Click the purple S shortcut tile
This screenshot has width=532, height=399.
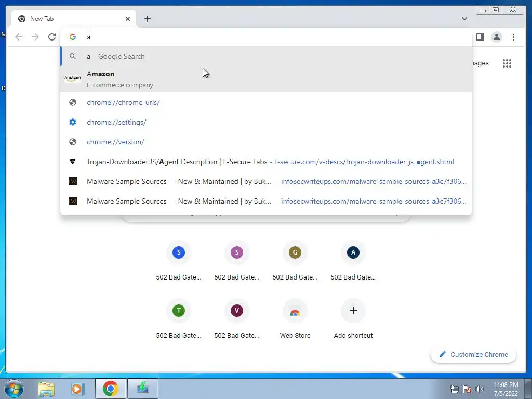click(237, 252)
